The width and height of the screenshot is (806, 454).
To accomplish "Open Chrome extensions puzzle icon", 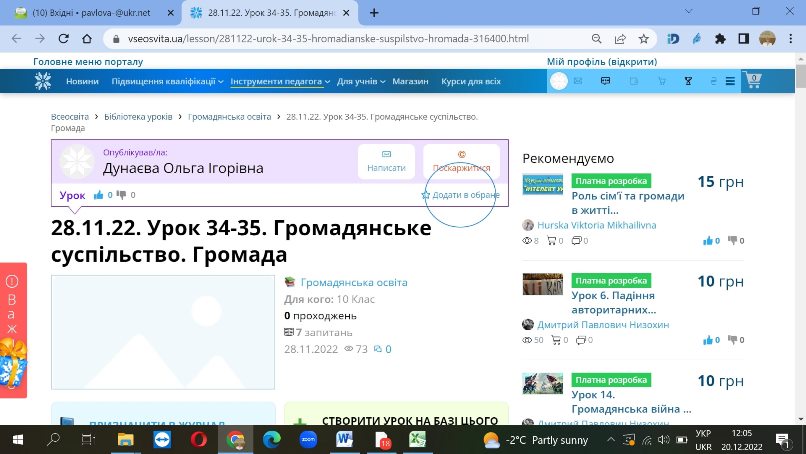I will pos(720,39).
